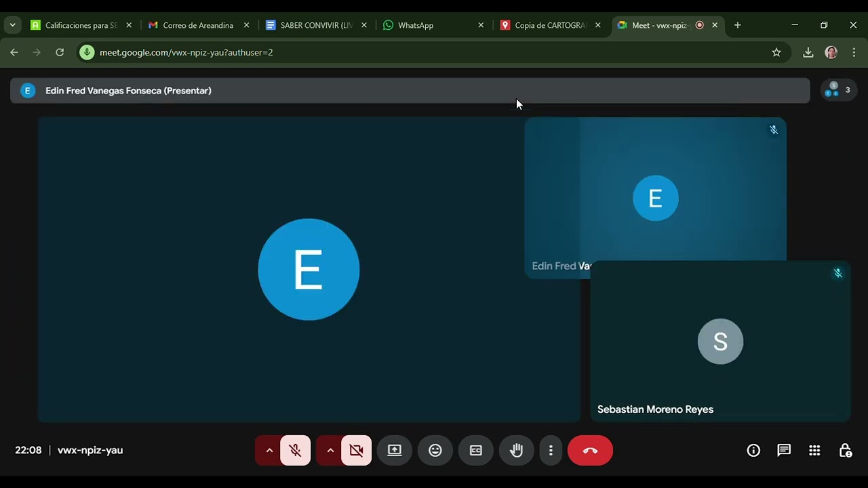This screenshot has width=868, height=488.
Task: Switch to SABER CONVIVIR document tab
Action: [316, 25]
